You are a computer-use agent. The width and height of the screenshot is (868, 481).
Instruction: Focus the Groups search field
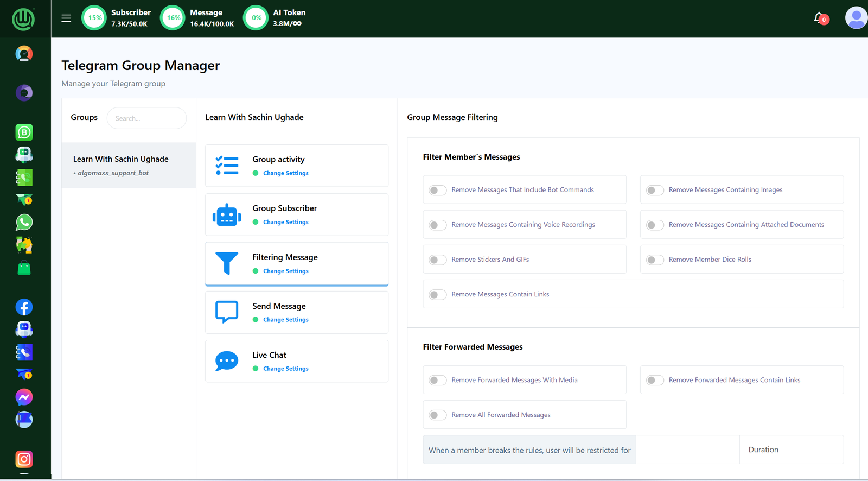(146, 118)
